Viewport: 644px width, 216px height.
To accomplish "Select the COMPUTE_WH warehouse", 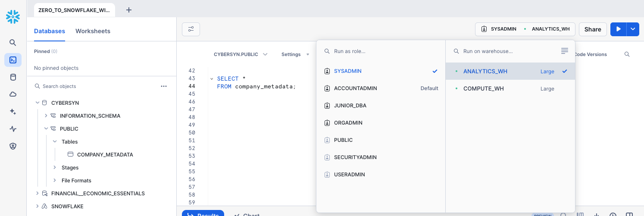I will [x=510, y=88].
